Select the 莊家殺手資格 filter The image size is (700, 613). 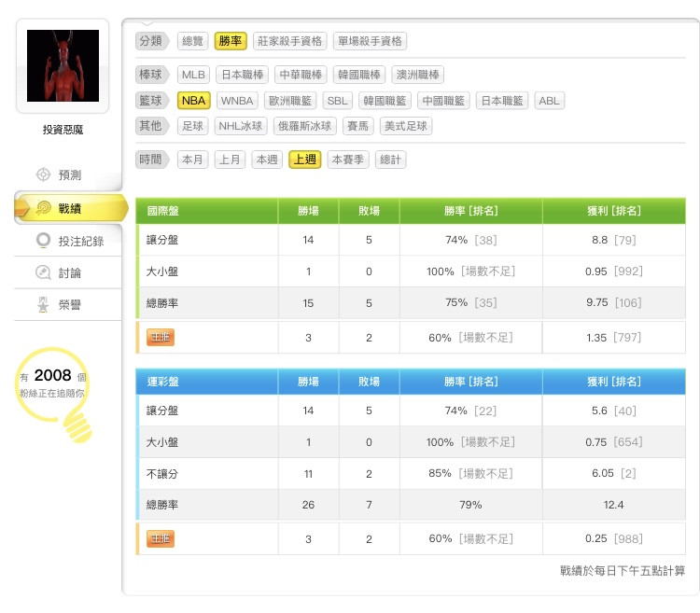point(289,41)
